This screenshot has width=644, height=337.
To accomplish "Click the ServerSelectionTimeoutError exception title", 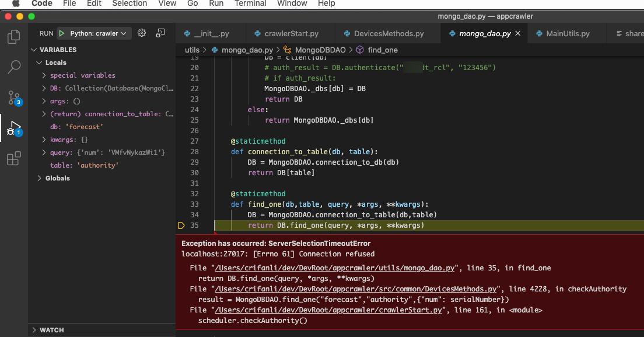I will 319,244.
